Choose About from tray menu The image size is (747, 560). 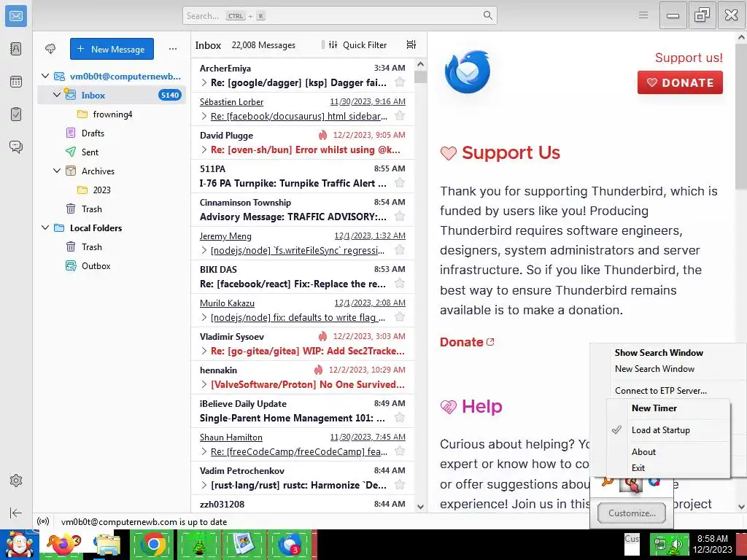643,452
